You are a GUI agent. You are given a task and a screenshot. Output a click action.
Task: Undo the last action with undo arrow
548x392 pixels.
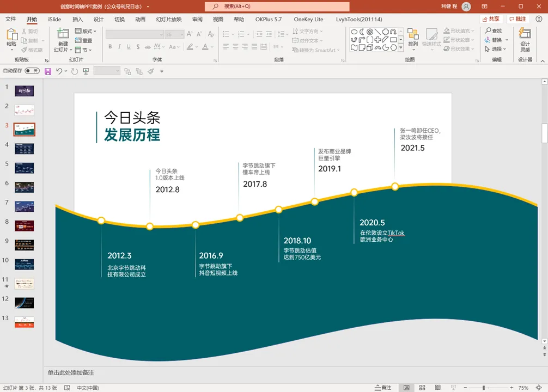tap(59, 71)
